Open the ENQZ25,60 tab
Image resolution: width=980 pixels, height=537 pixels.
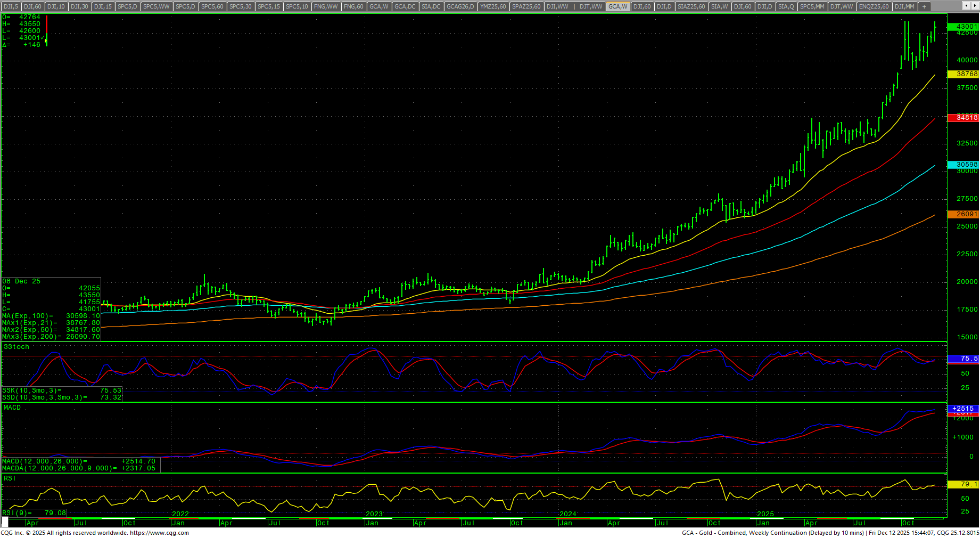tap(874, 6)
